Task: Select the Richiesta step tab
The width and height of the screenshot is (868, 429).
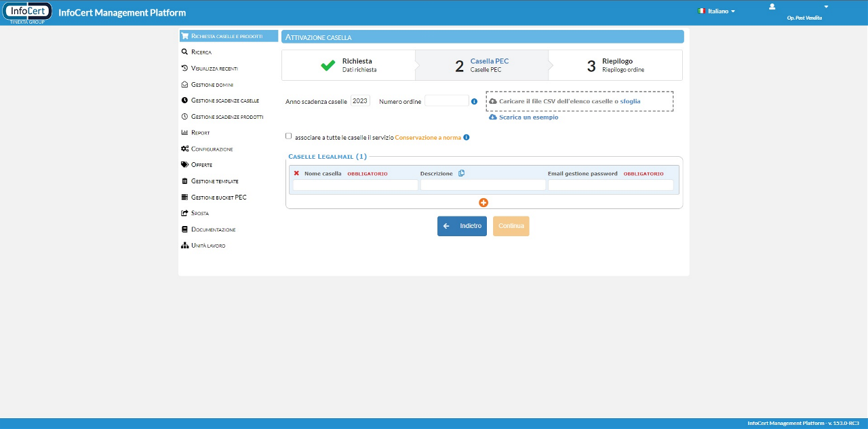Action: 348,65
